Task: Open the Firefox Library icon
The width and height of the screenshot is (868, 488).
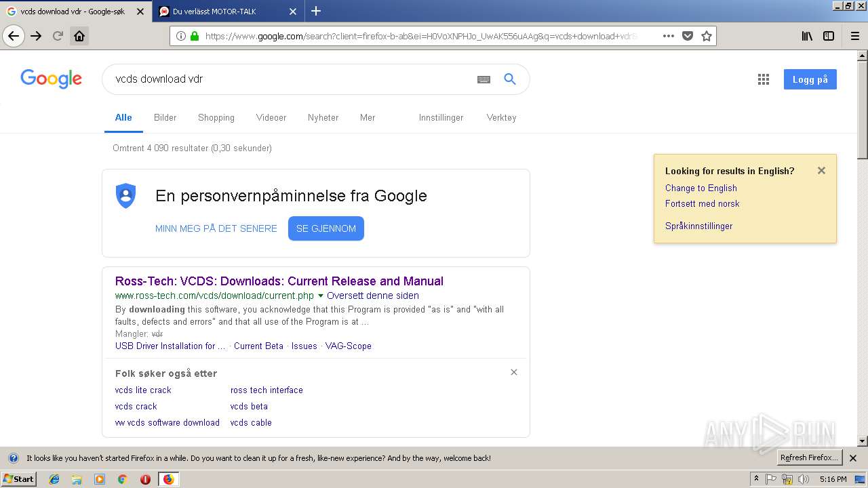Action: (x=807, y=36)
